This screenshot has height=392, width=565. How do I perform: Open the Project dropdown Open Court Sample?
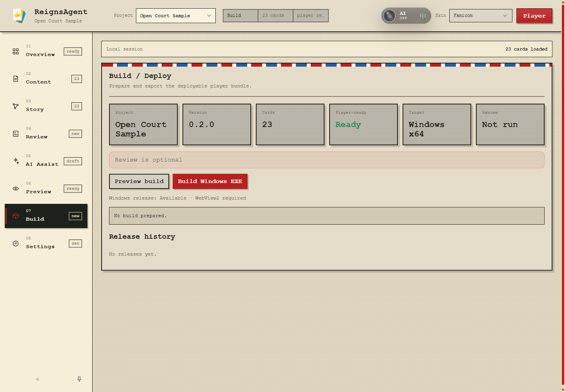176,16
